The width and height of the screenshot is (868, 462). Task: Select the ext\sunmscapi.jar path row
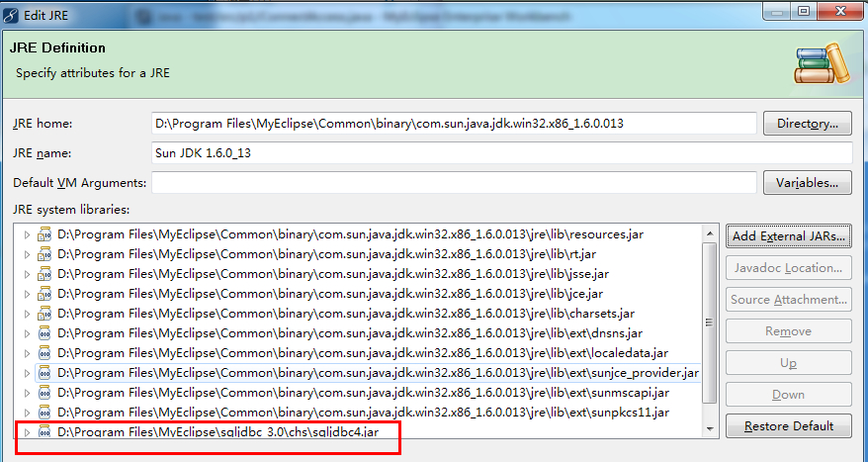coord(363,393)
